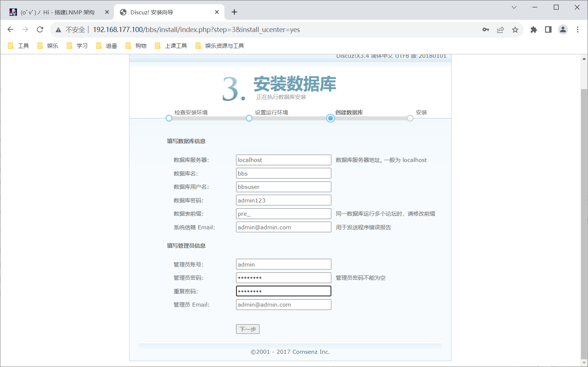This screenshot has width=588, height=367.
Task: Click the 检查安装环境 step marker
Action: click(x=169, y=118)
